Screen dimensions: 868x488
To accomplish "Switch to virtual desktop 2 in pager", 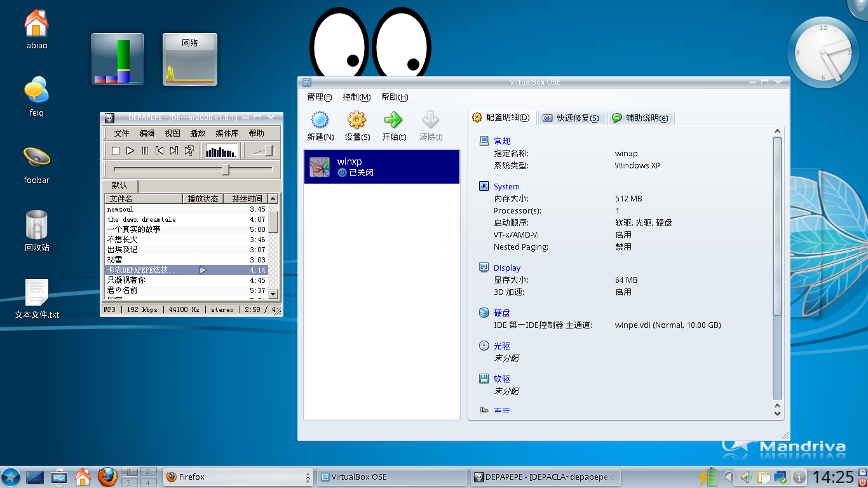I will coord(148,471).
